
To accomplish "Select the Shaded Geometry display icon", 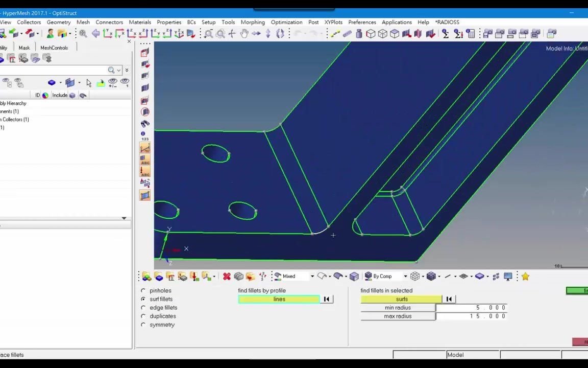I will tap(339, 276).
